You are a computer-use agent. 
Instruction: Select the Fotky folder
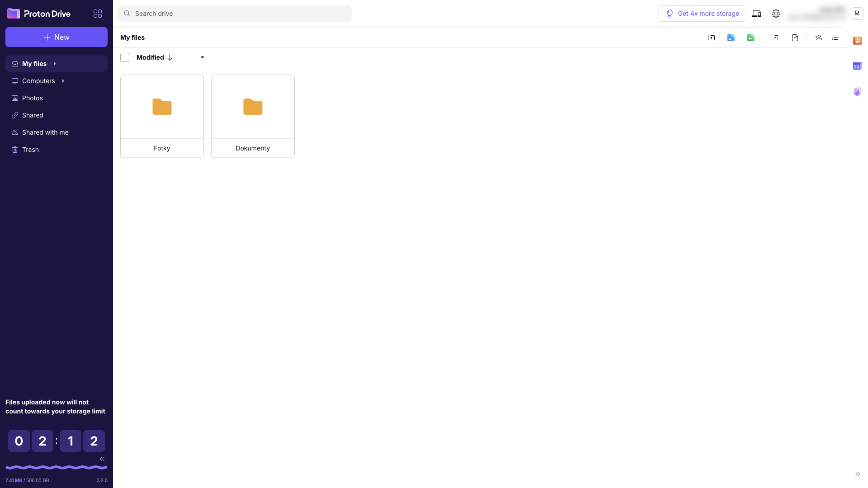coord(162,116)
